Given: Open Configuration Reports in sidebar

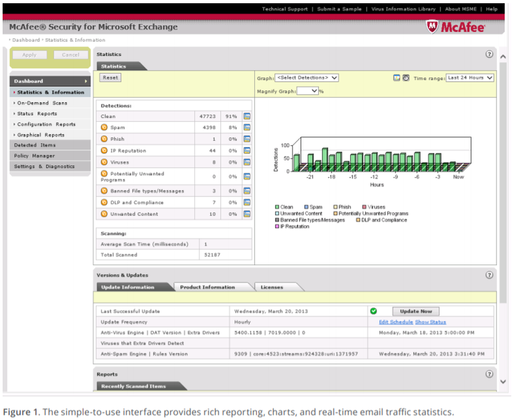Looking at the screenshot, I should (x=50, y=124).
